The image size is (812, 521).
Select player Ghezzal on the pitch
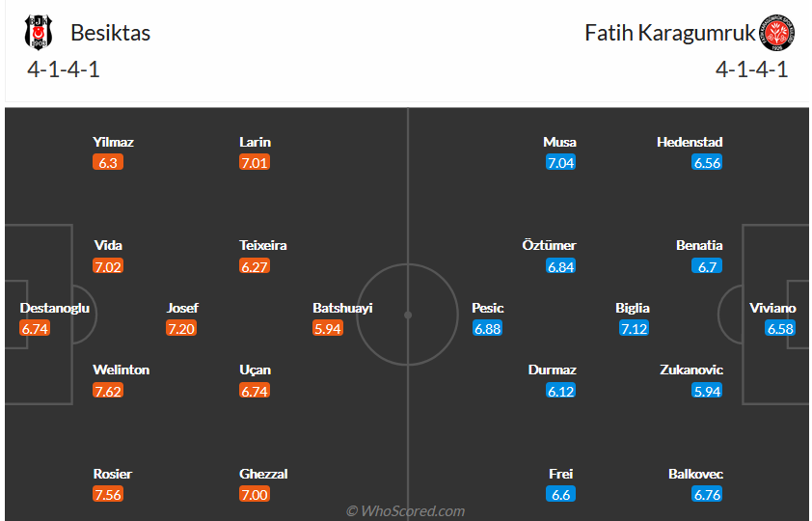pyautogui.click(x=263, y=474)
